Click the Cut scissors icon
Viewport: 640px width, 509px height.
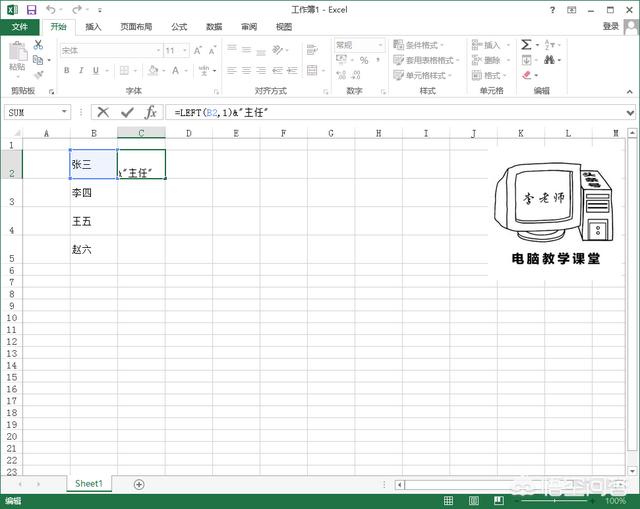click(x=38, y=45)
